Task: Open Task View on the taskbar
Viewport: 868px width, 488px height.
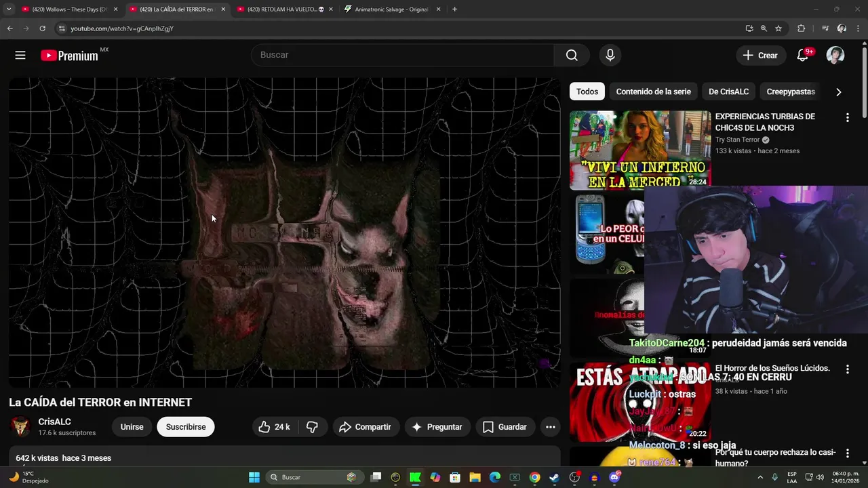Action: pyautogui.click(x=376, y=477)
